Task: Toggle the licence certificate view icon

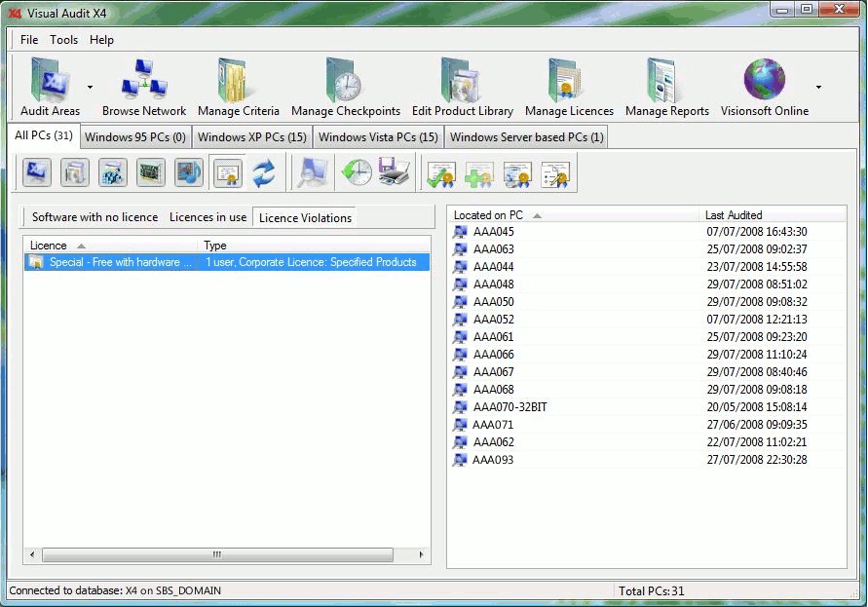Action: 227,173
